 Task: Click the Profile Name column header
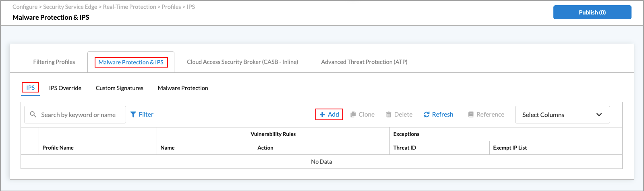58,148
